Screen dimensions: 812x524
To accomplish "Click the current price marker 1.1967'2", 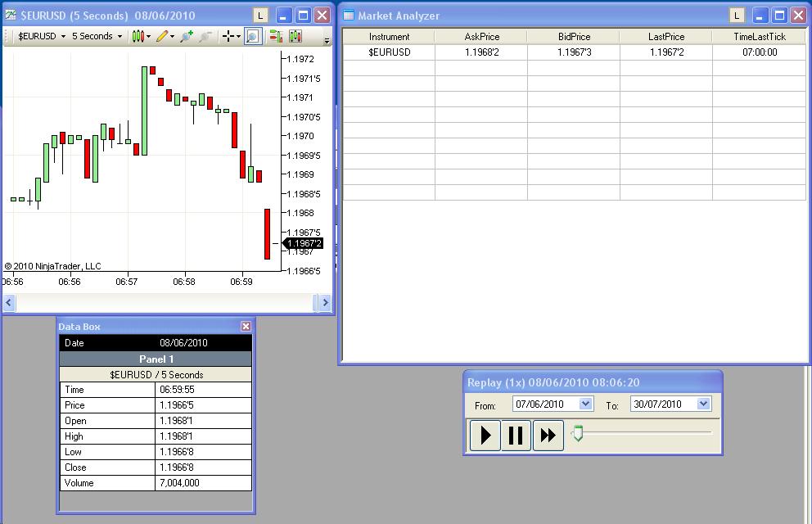I will (x=304, y=243).
